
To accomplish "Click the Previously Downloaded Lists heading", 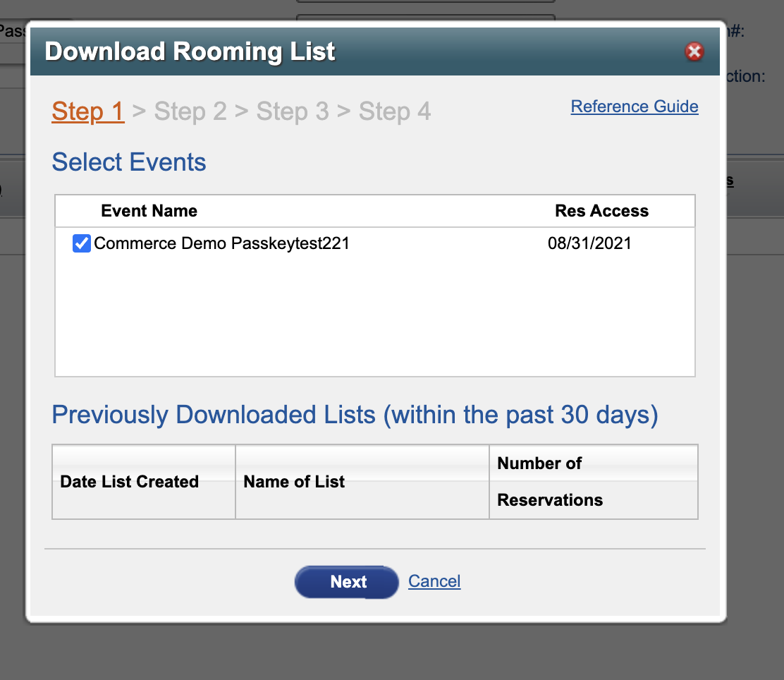I will [355, 415].
